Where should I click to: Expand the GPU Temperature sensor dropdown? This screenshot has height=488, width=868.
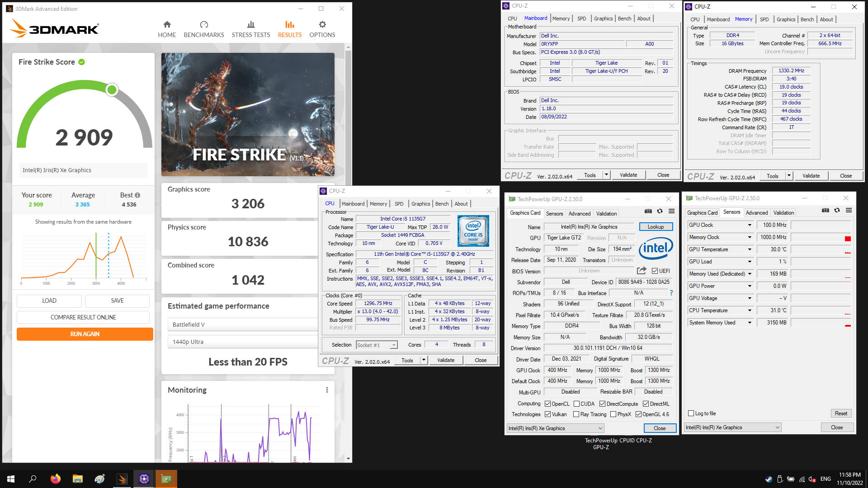(749, 249)
